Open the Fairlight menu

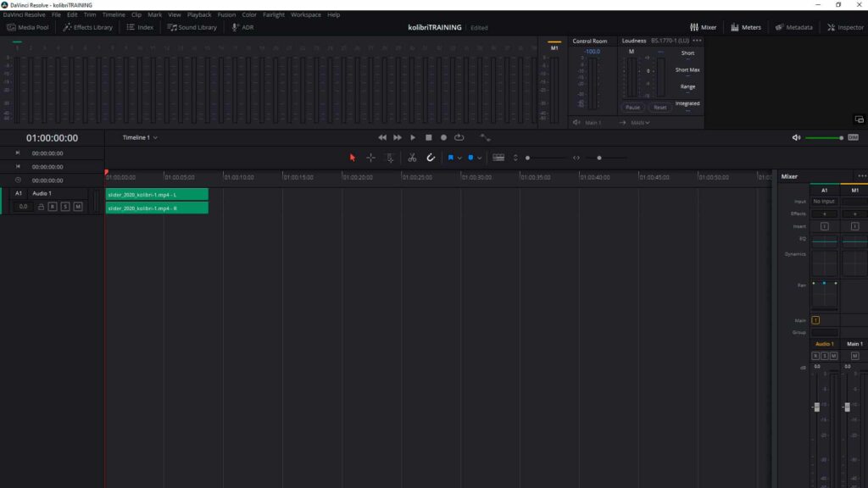(274, 15)
